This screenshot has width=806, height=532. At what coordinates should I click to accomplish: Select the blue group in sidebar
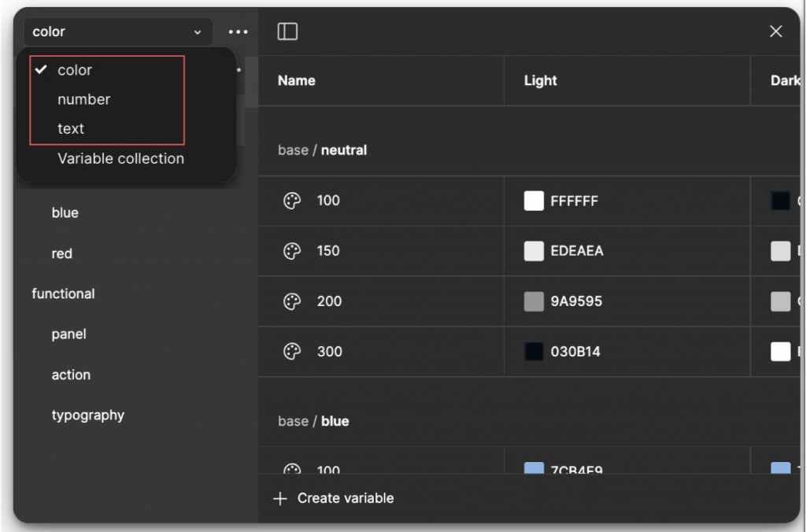[65, 212]
